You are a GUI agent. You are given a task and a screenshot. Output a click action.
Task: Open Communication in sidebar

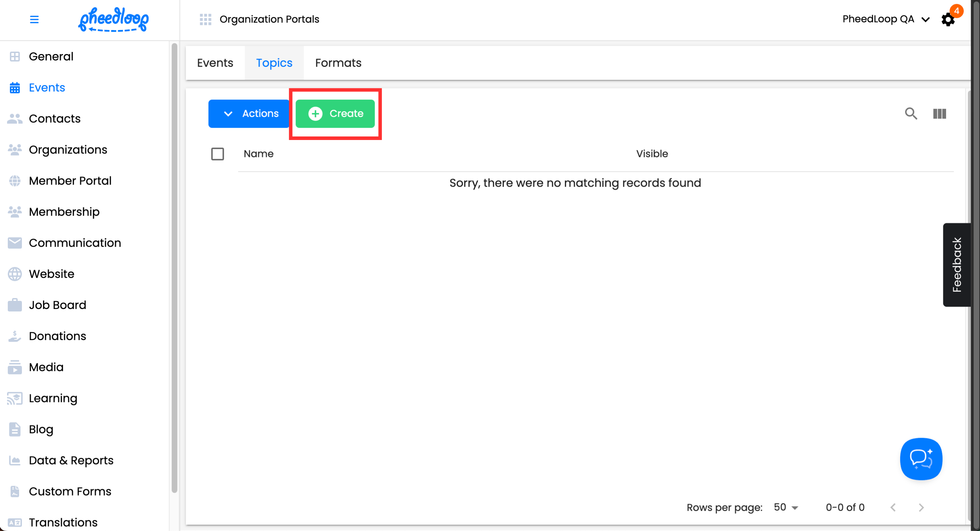(x=75, y=243)
